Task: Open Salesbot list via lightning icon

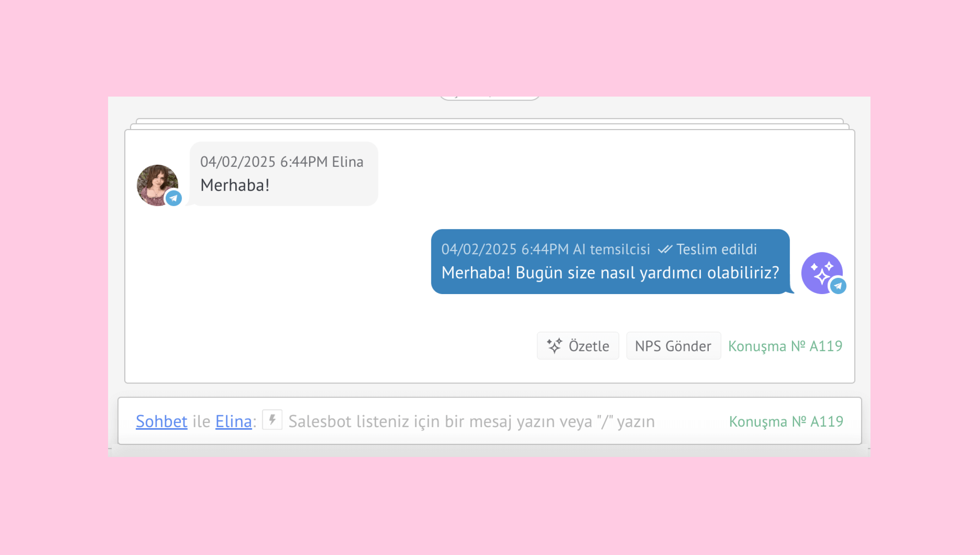Action: [272, 420]
